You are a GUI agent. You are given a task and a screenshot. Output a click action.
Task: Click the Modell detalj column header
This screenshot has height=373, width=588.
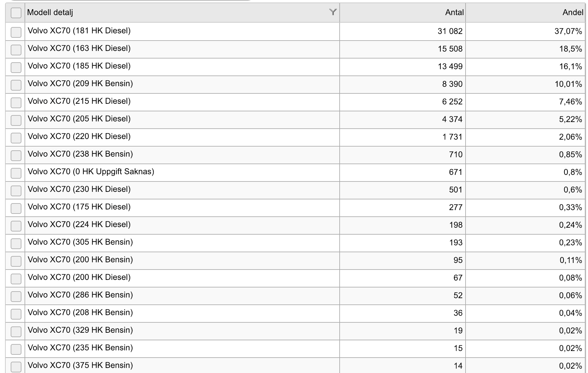[x=50, y=13]
